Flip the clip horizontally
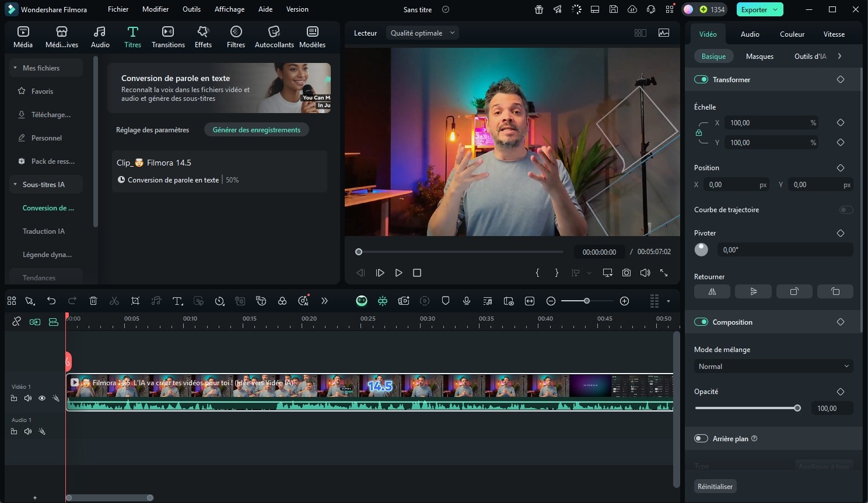 (712, 291)
